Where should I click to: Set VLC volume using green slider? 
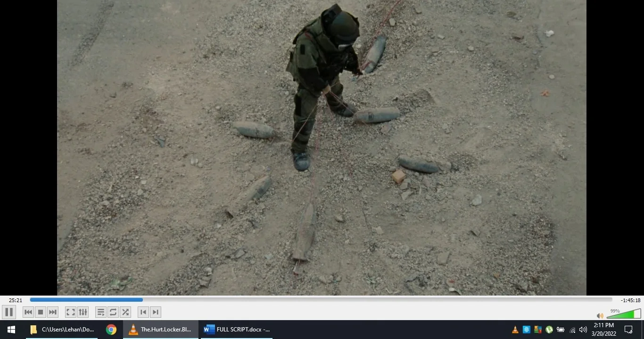(624, 314)
